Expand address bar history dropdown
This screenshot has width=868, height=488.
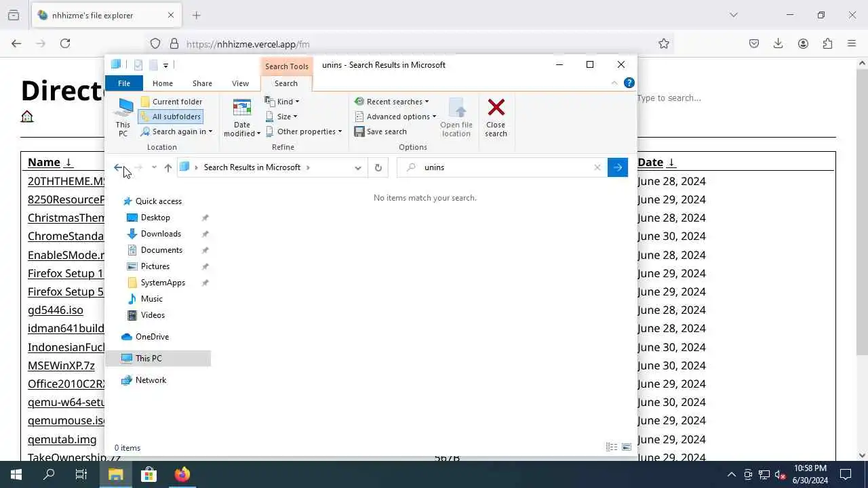coord(358,167)
